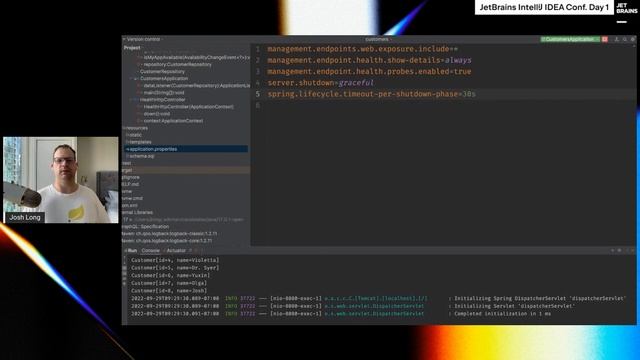Click the Josh Long webcam thumbnail
The image size is (640, 360).
[x=60, y=180]
